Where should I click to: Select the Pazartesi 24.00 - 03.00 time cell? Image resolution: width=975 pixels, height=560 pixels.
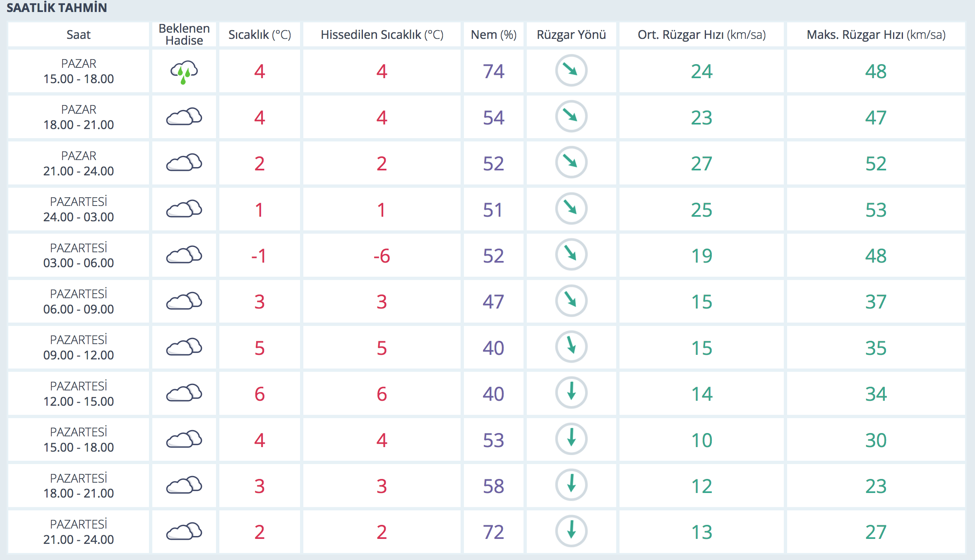pyautogui.click(x=78, y=209)
